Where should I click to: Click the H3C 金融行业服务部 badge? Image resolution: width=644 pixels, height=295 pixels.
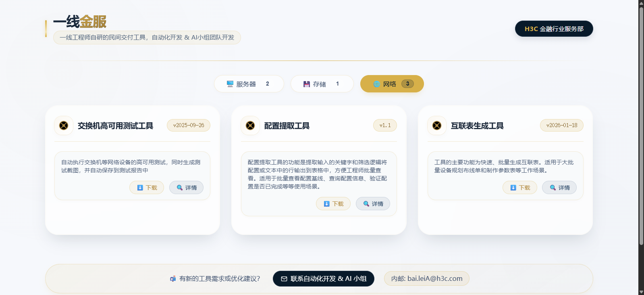tap(554, 29)
